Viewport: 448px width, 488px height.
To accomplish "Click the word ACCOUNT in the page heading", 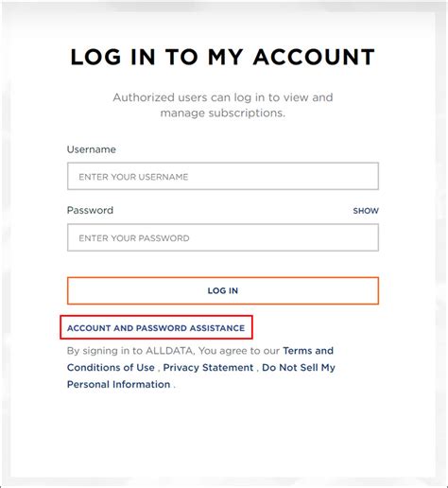I will click(314, 57).
